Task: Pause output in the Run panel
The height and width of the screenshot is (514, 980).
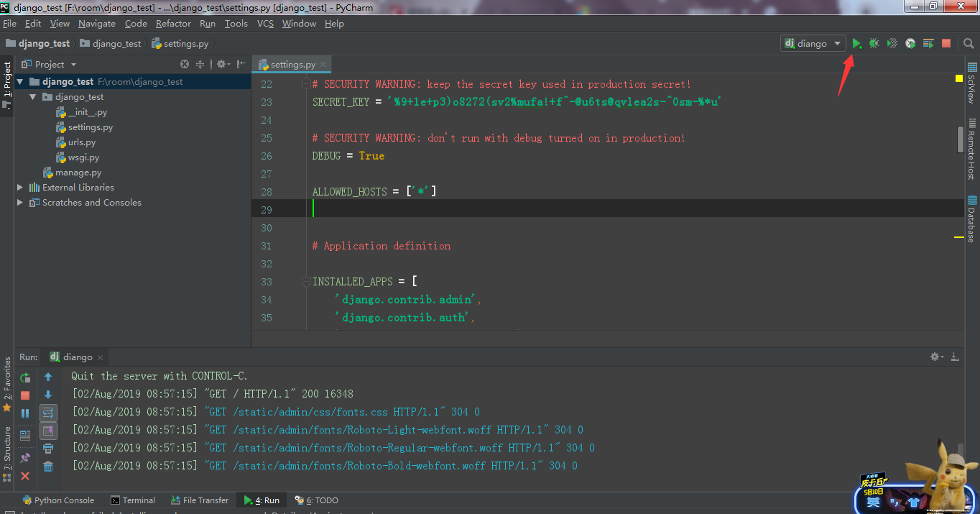Action: coord(25,413)
